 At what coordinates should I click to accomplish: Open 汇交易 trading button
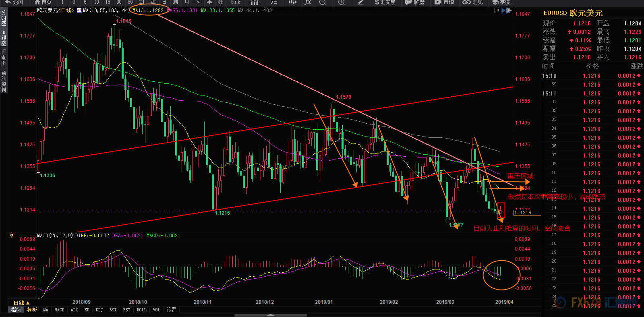point(385,2)
